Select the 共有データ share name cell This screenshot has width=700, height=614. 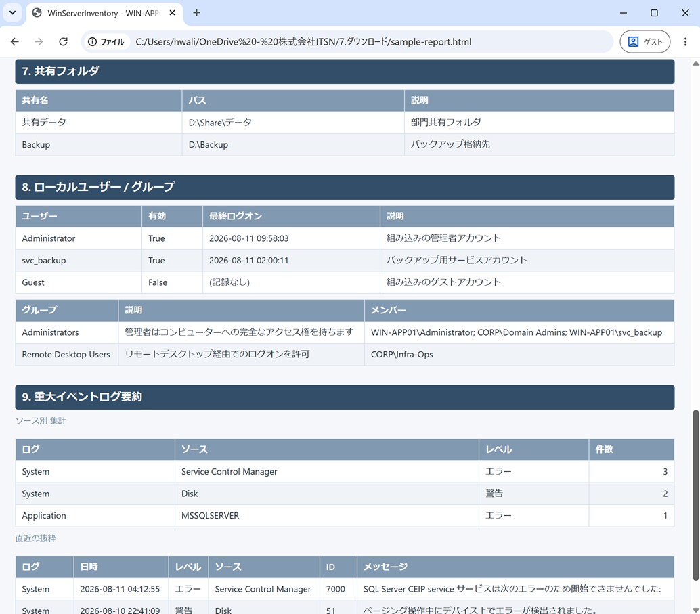click(x=99, y=123)
